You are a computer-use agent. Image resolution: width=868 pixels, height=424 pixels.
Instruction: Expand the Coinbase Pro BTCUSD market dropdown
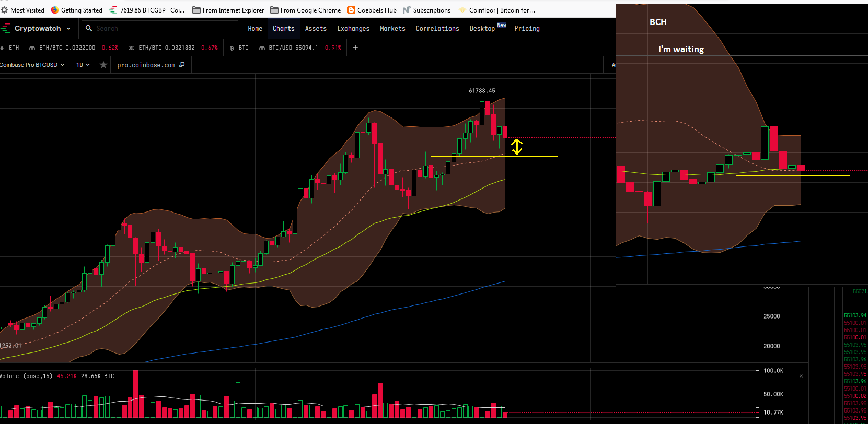(x=32, y=65)
